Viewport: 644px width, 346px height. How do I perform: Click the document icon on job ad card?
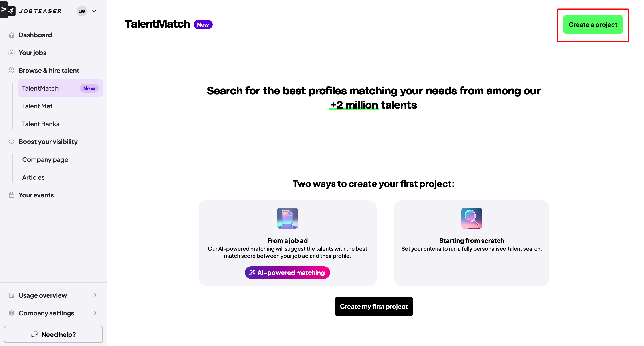[287, 218]
